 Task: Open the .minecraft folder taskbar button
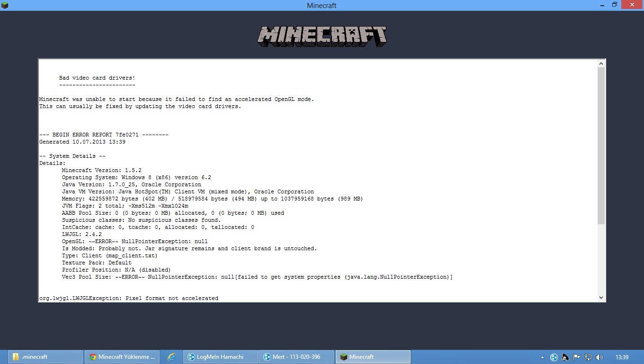click(45, 357)
